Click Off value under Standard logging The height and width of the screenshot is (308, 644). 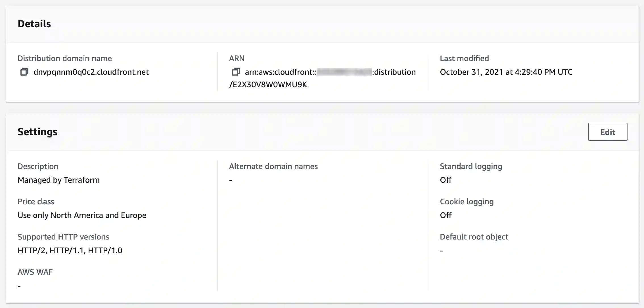[x=446, y=180]
